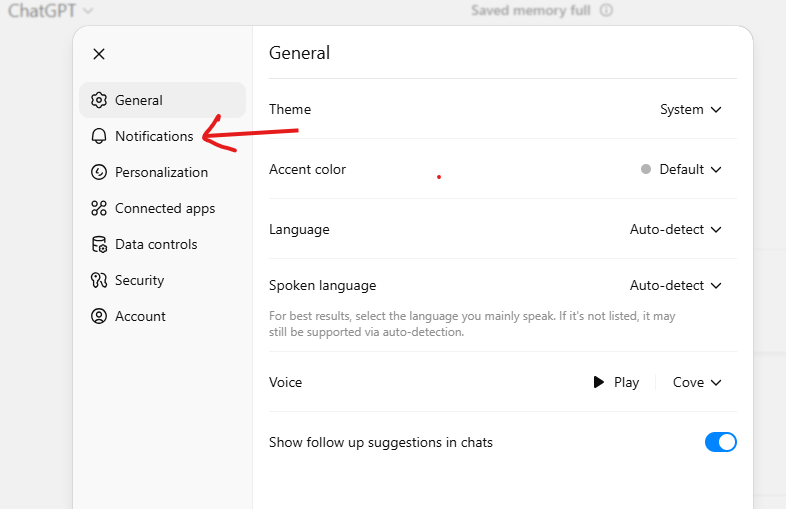Click the Security key icon
The height and width of the screenshot is (509, 786).
point(99,280)
